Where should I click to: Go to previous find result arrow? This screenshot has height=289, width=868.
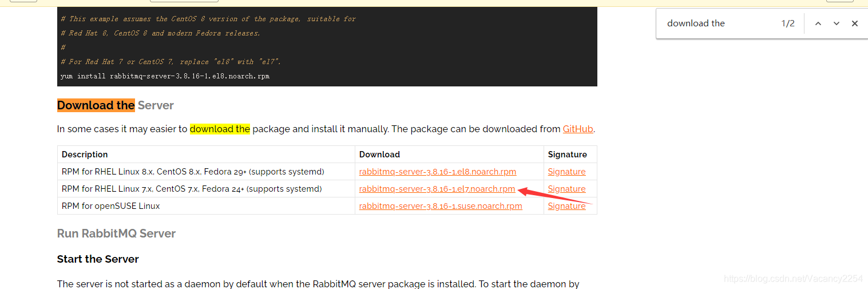tap(818, 23)
